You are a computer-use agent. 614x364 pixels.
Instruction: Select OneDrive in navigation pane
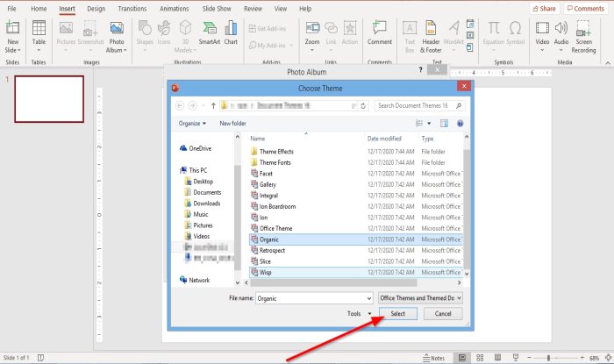click(196, 148)
